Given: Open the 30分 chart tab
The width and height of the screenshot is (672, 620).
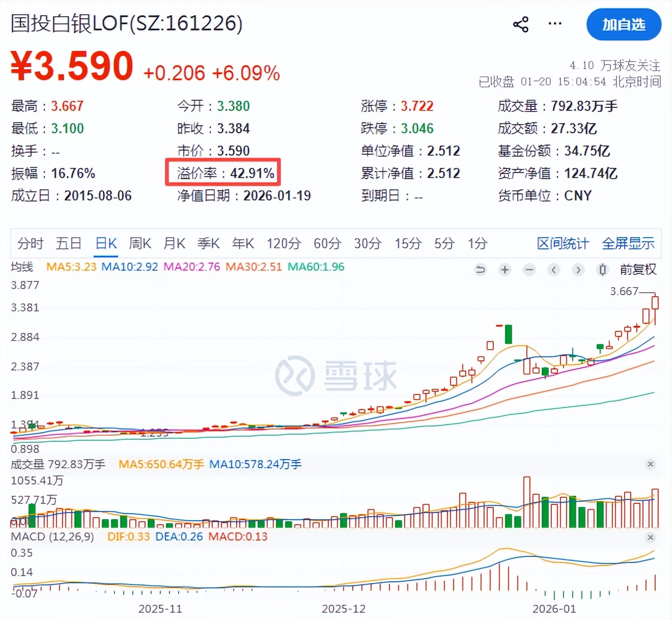Looking at the screenshot, I should coord(368,244).
